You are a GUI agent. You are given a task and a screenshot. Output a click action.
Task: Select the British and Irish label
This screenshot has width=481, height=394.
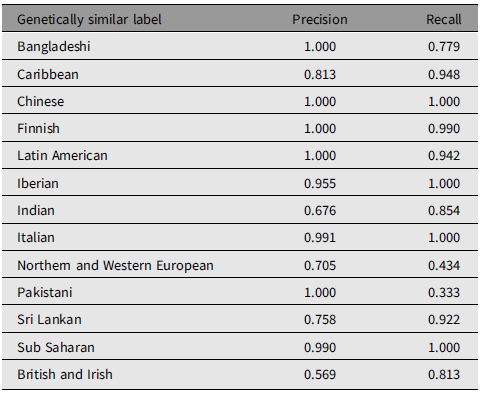pos(65,375)
